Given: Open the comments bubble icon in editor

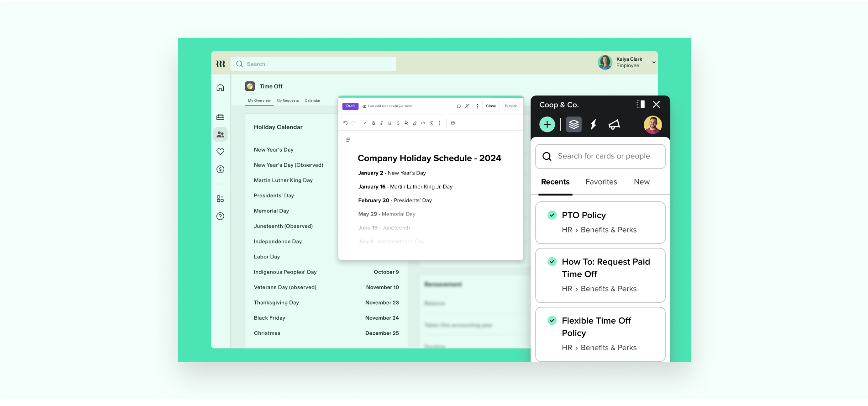Looking at the screenshot, I should pyautogui.click(x=459, y=106).
